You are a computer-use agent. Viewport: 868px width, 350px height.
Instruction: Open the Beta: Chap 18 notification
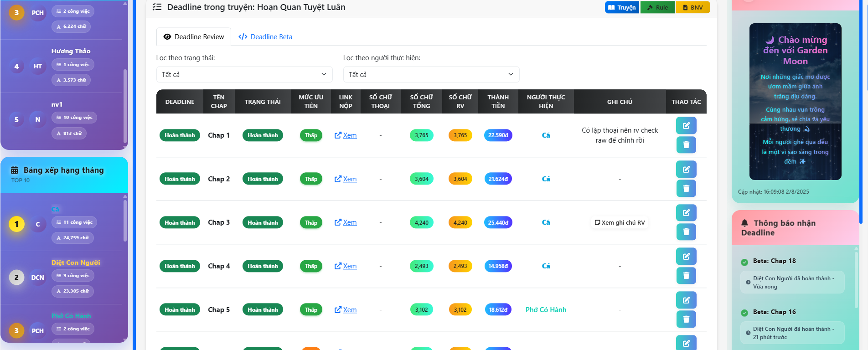tap(774, 261)
